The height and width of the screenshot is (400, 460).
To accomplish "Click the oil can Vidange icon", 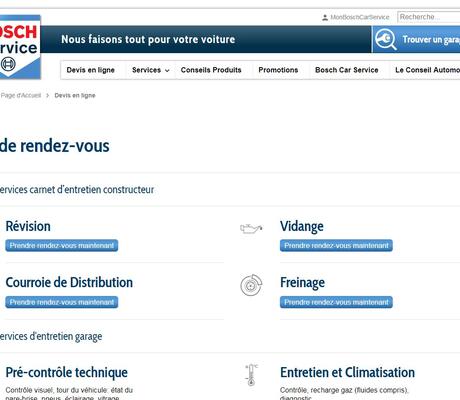I will 251,228.
